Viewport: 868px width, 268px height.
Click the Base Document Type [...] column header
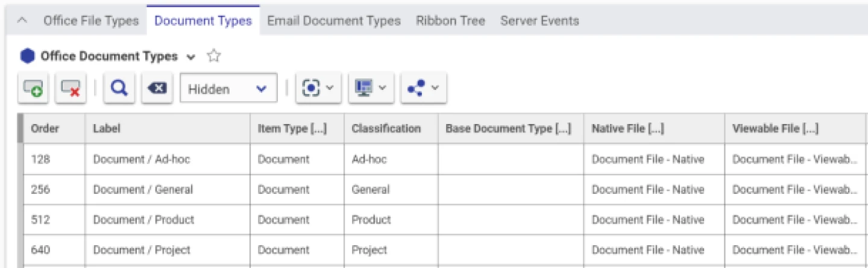tap(511, 128)
